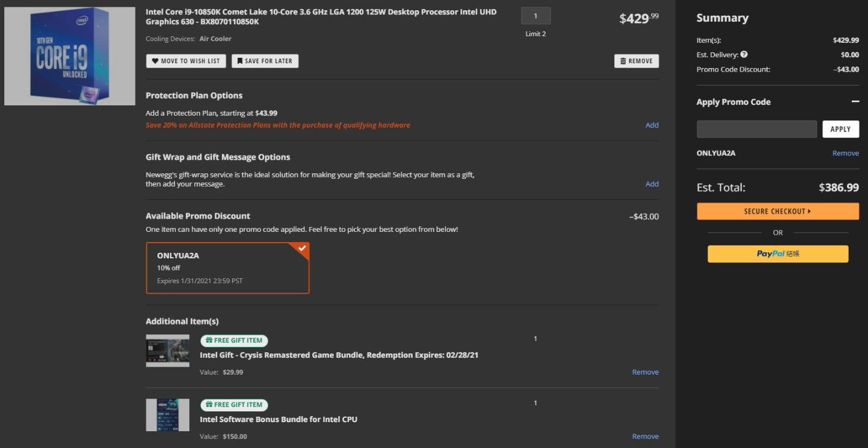Click the Est. Delivery help question-mark icon

click(744, 55)
